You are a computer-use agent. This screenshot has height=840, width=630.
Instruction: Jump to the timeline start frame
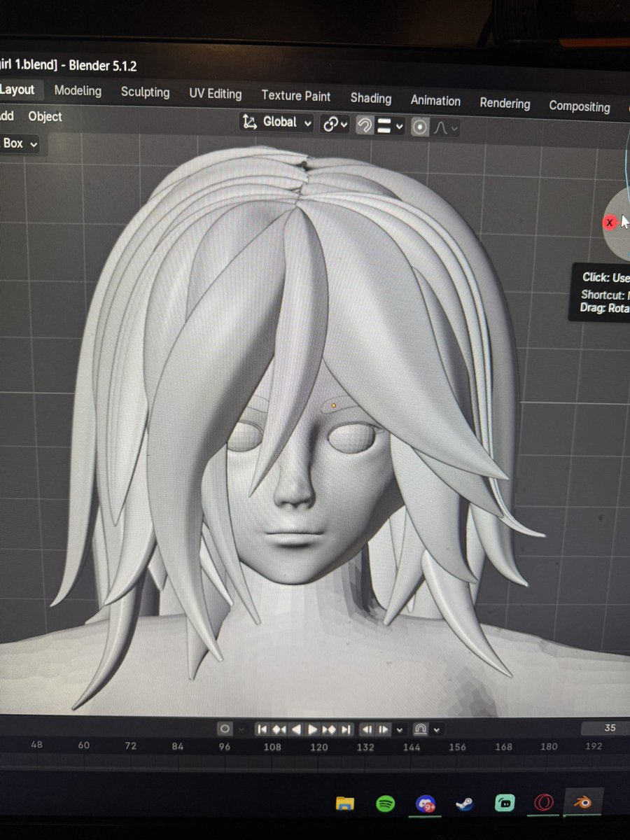[x=262, y=729]
